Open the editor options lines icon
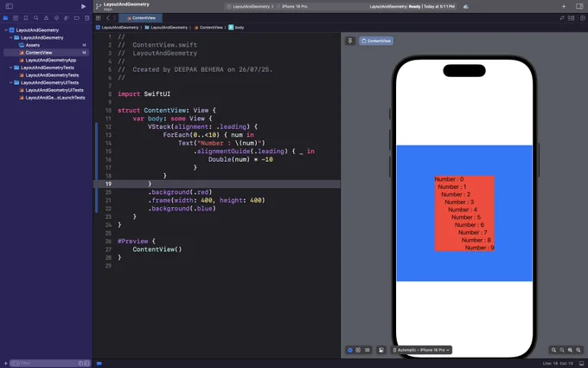Screen dimensions: 588x368 coord(571,18)
